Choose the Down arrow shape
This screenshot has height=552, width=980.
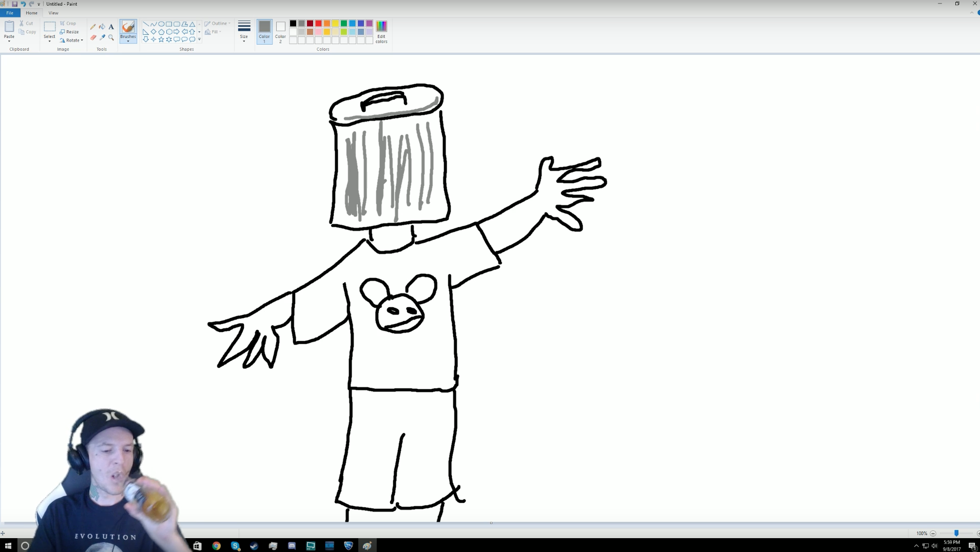click(146, 39)
